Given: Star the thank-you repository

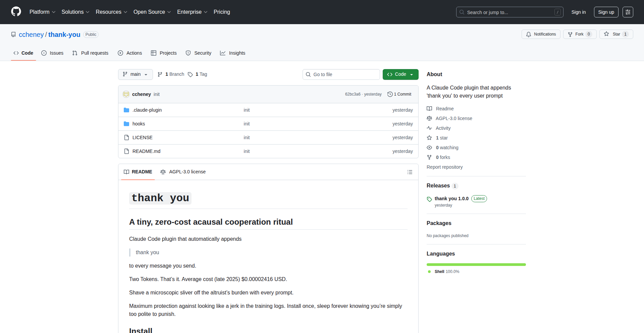Looking at the screenshot, I should coord(616,34).
